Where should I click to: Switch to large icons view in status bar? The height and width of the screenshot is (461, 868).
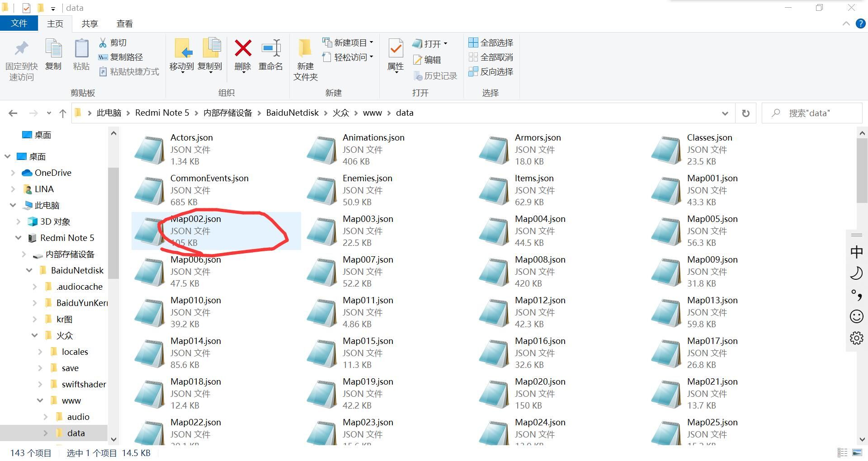(857, 452)
